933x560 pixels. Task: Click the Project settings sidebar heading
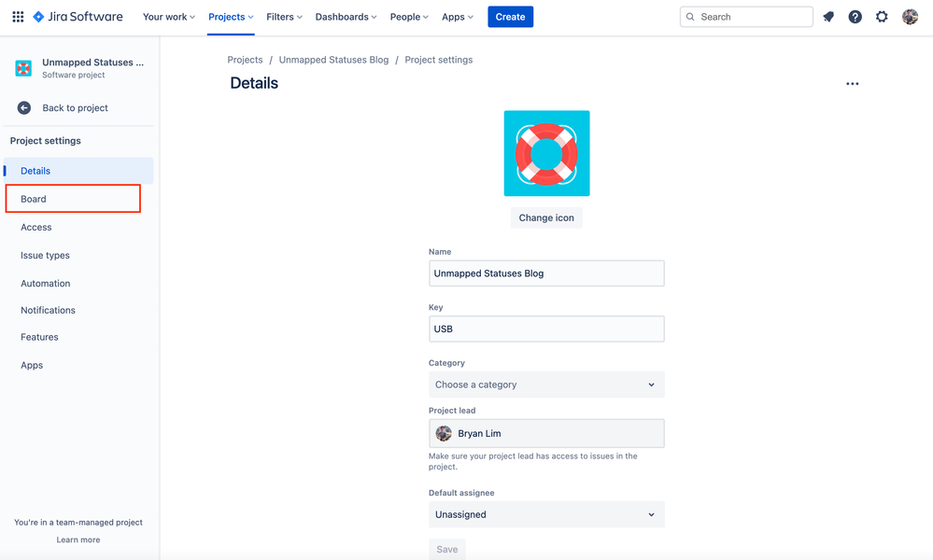pos(45,141)
